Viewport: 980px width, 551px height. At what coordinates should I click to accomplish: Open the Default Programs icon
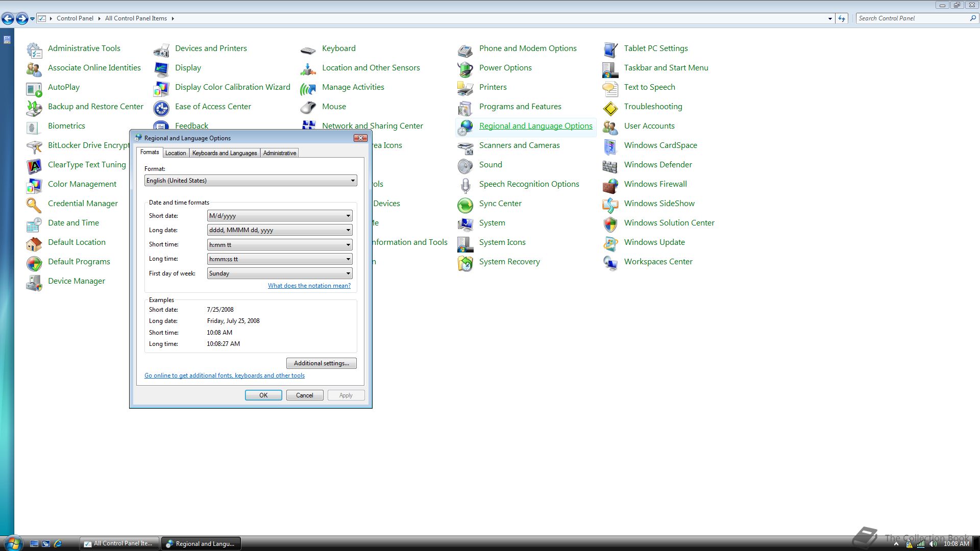[x=34, y=263]
